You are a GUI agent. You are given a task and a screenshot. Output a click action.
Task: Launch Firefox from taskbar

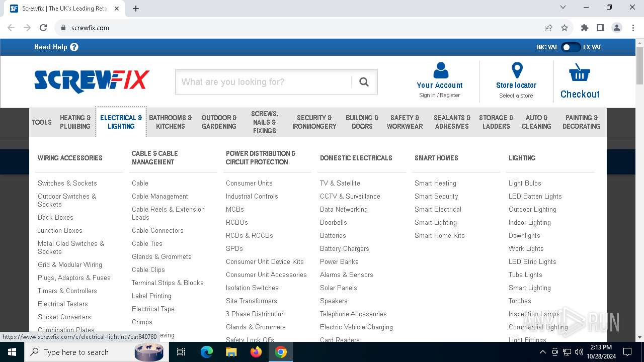[x=256, y=352]
